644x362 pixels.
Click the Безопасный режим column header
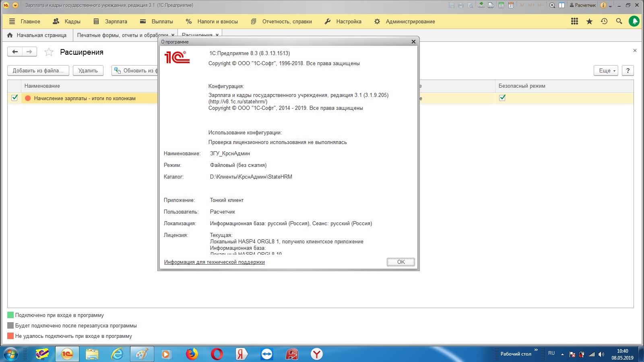click(564, 86)
